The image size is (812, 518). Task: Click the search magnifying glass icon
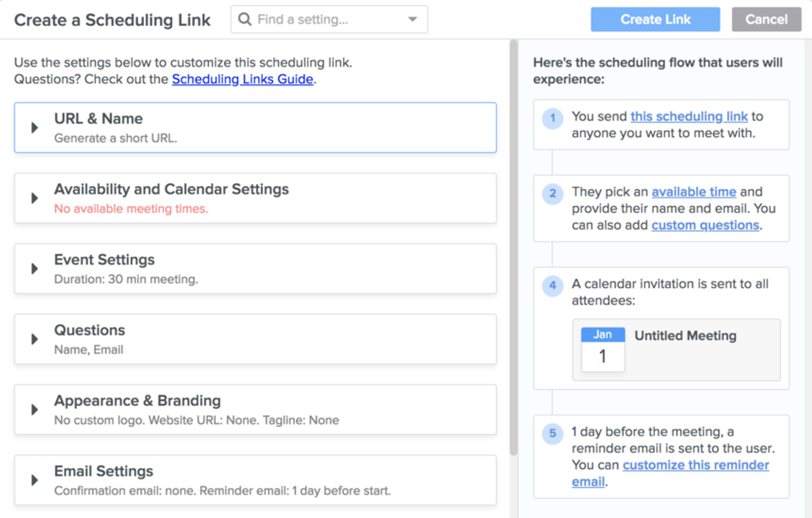244,19
